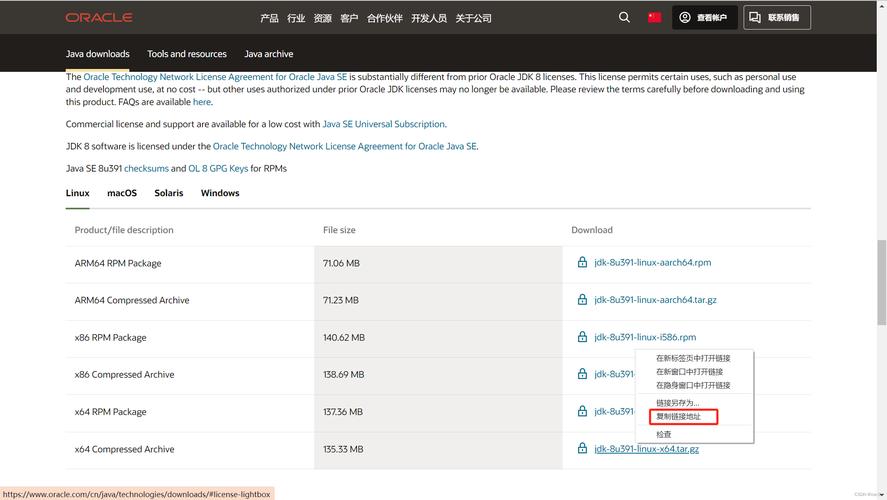Click the 'x86 Compressed Archive' description cell

[x=190, y=374]
